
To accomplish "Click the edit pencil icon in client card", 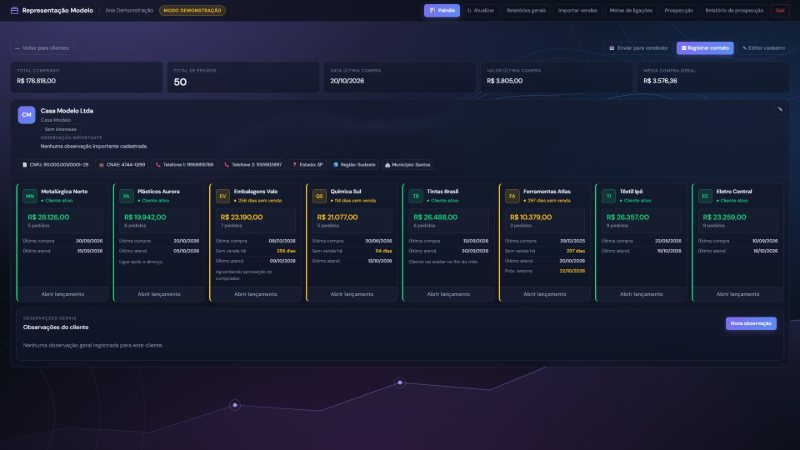I will click(x=780, y=109).
